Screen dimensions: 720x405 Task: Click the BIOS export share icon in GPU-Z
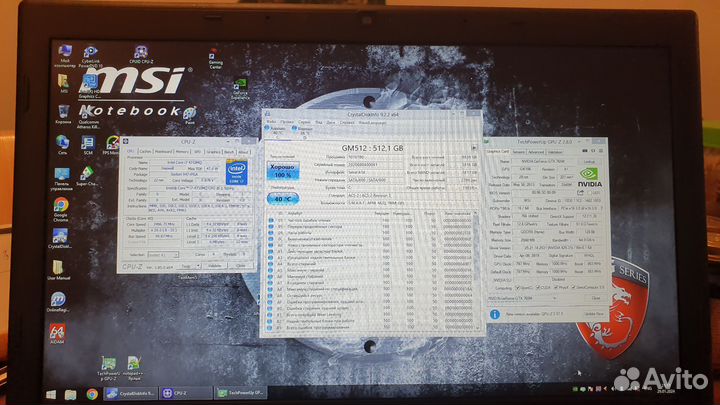581,192
